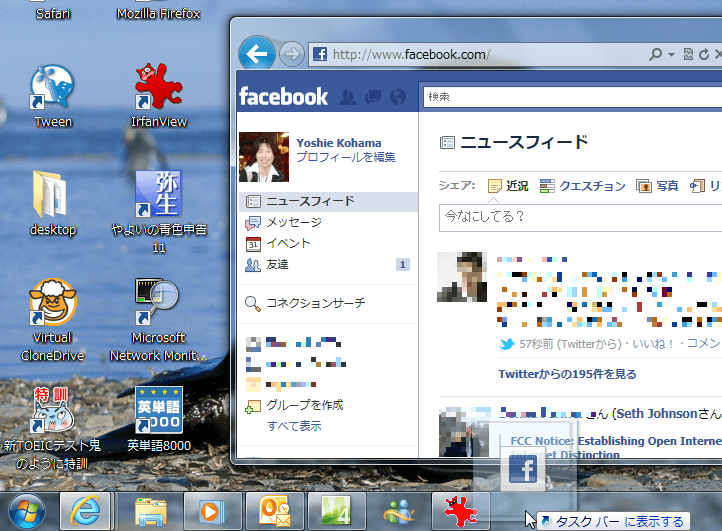Click the すべて表示 link
This screenshot has width=722, height=531.
(294, 426)
